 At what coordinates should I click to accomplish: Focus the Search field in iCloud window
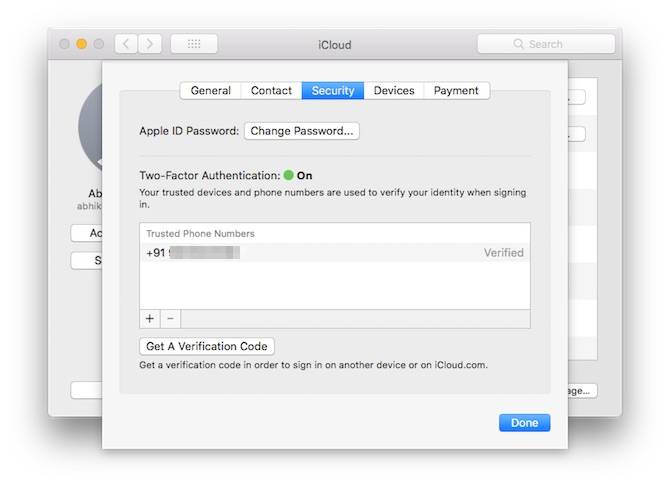(546, 44)
